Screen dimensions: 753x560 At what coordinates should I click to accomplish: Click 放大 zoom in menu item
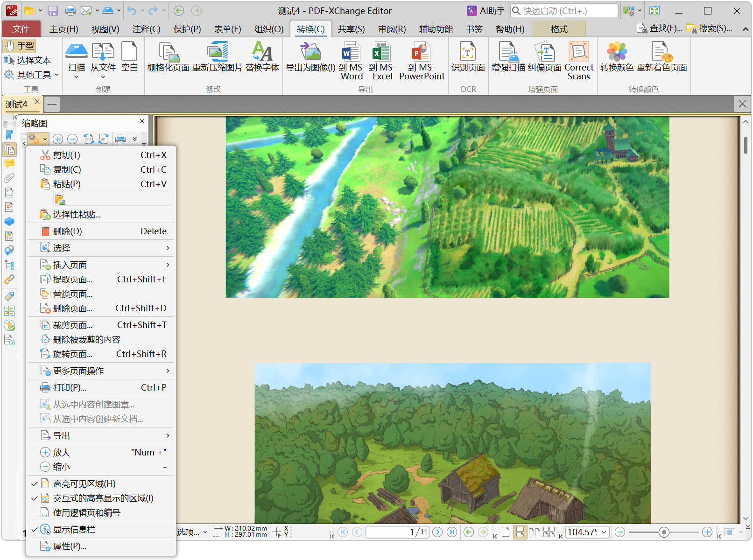point(101,452)
